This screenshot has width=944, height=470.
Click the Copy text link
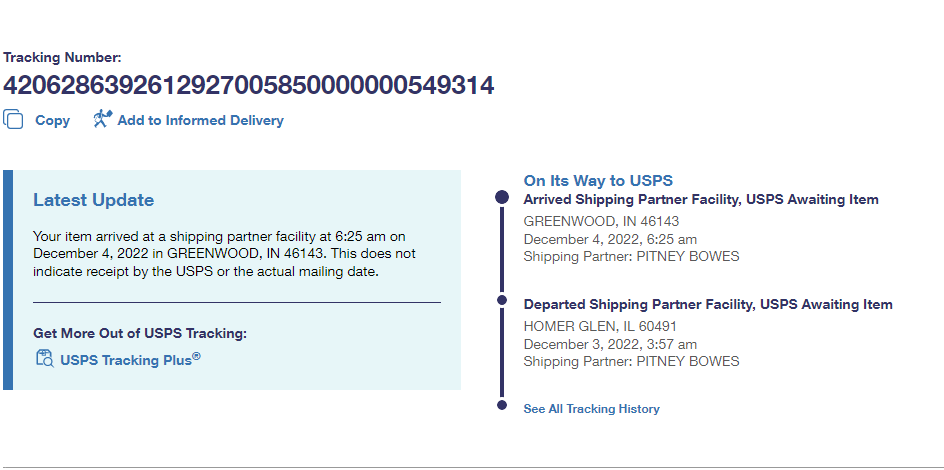pyautogui.click(x=52, y=120)
